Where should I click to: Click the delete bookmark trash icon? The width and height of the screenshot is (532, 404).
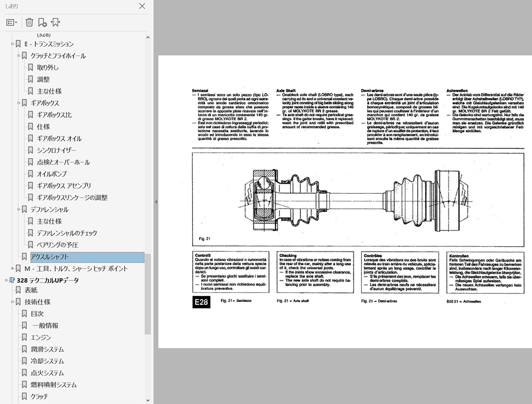[x=29, y=22]
